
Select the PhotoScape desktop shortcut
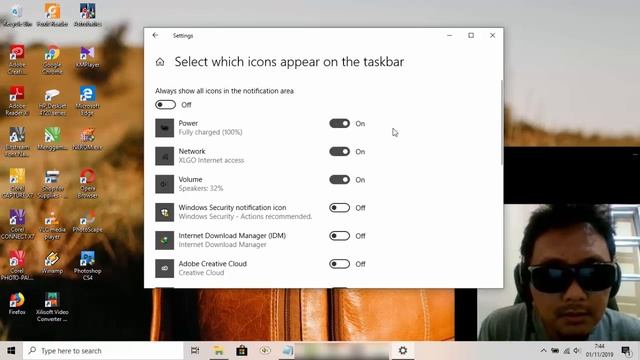[87, 221]
